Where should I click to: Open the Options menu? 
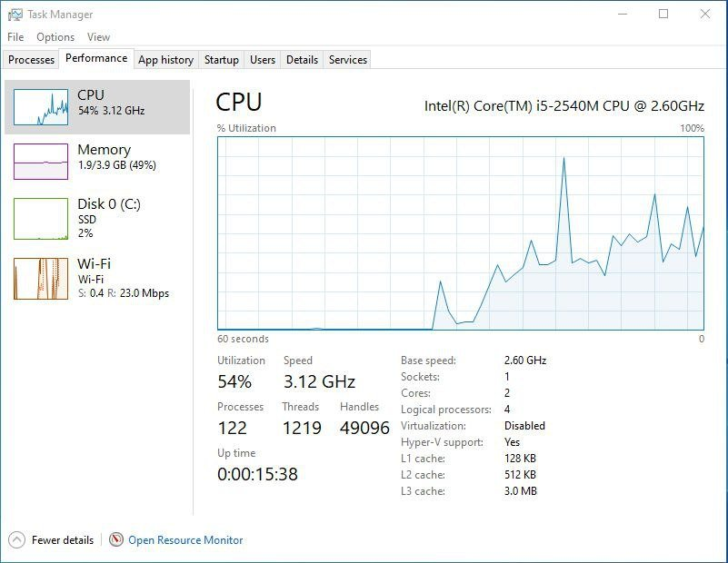pos(55,37)
